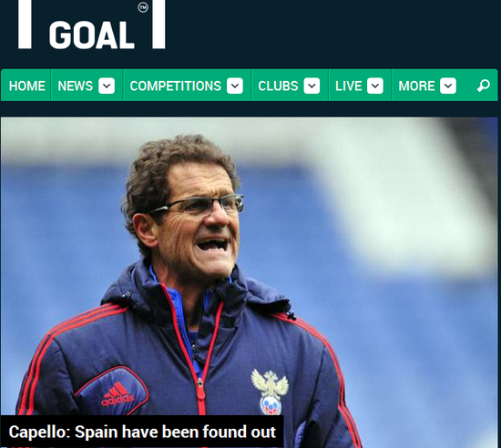Select the NEWS menu label

click(x=76, y=86)
